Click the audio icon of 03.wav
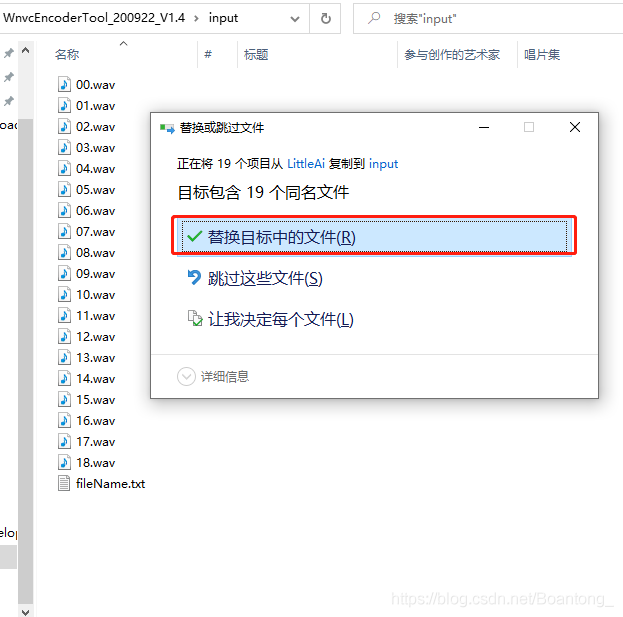The image size is (623, 617). click(64, 147)
